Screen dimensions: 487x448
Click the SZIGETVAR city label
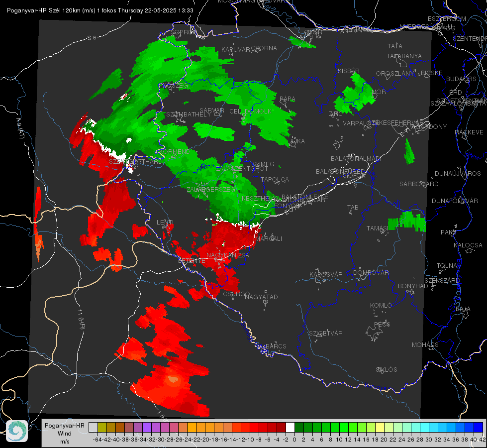click(x=325, y=334)
